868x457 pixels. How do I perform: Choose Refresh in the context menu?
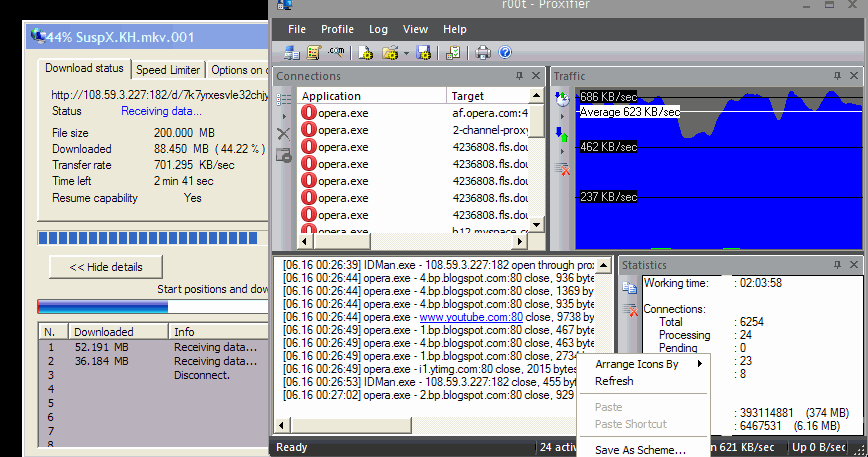[643, 381]
